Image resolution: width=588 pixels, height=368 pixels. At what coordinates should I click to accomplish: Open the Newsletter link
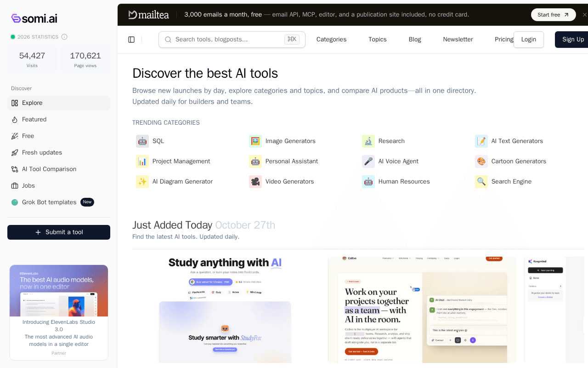pyautogui.click(x=458, y=40)
